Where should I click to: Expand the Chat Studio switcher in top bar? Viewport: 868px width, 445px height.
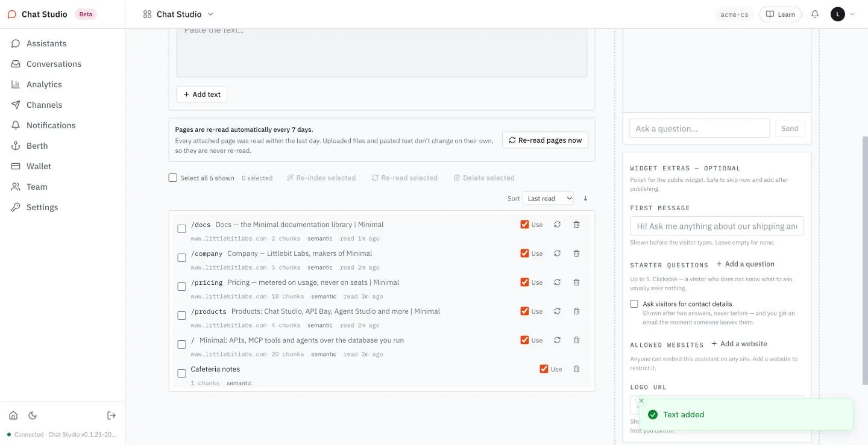[x=178, y=14]
